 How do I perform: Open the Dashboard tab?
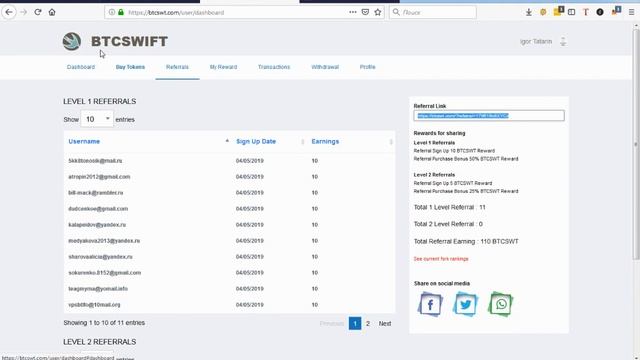81,67
